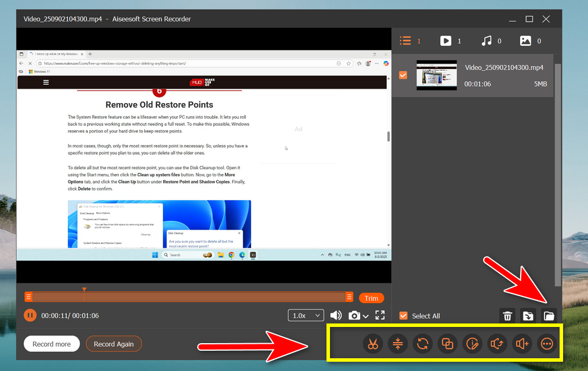Uncheck the Video_250902104300.mp4 checkbox
Image resolution: width=588 pixels, height=371 pixels.
[x=403, y=75]
